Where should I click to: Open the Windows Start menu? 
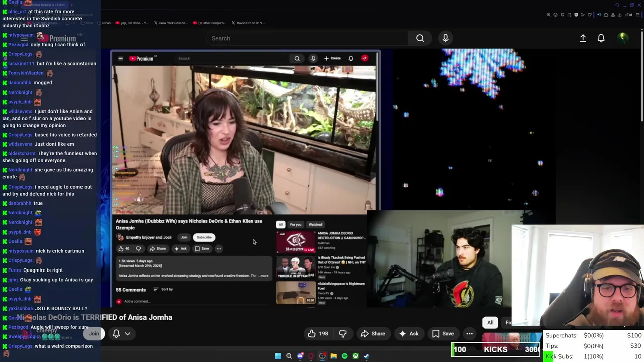(278, 356)
